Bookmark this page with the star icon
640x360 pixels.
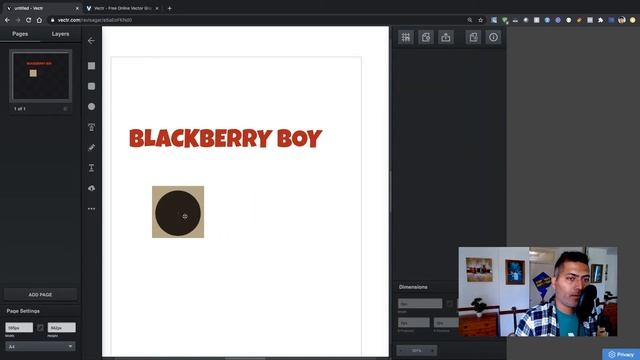tap(480, 20)
